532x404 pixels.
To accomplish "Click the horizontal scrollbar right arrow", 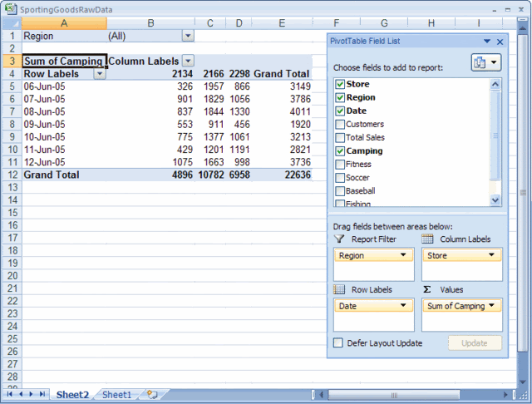I will click(x=505, y=395).
